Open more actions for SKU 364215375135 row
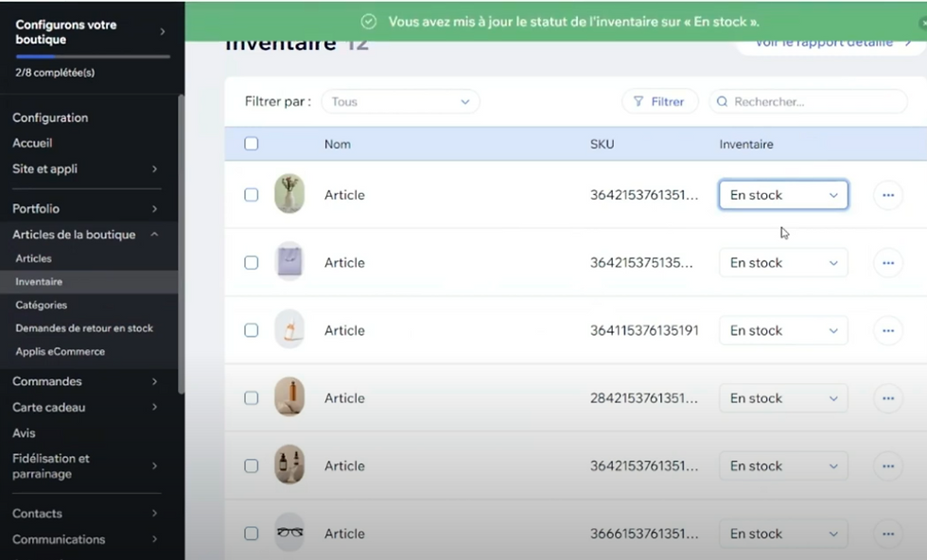This screenshot has width=927, height=560. [888, 263]
